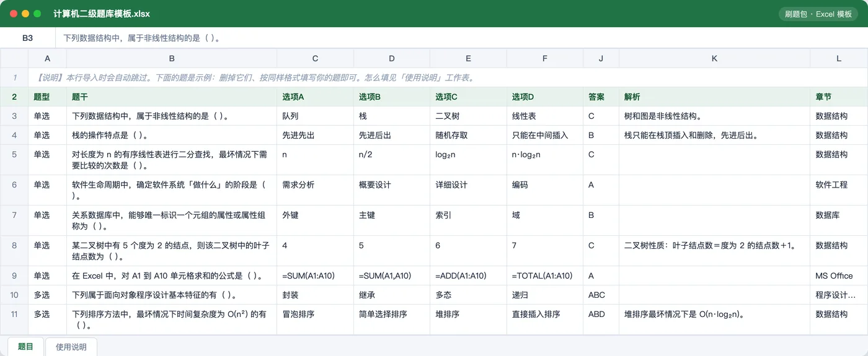Click the 选项B header cell
The width and height of the screenshot is (868, 356).
click(x=392, y=97)
